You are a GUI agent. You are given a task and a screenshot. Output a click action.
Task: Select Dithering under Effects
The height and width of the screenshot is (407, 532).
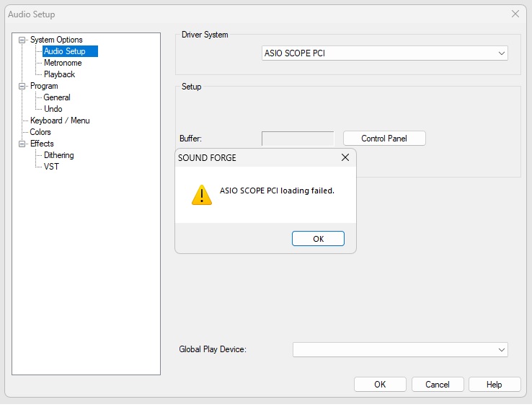(x=58, y=155)
